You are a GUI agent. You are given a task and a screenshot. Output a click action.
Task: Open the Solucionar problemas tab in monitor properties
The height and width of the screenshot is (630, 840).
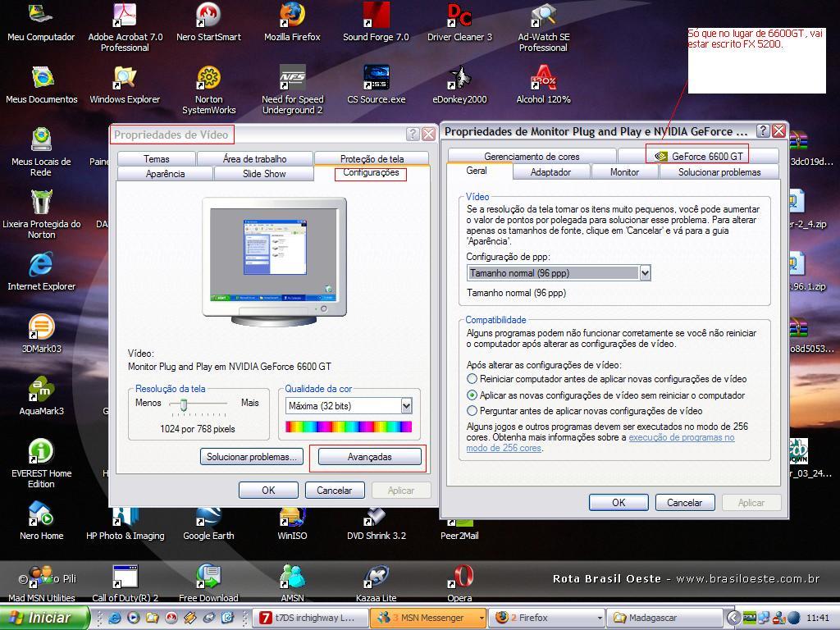pyautogui.click(x=719, y=172)
